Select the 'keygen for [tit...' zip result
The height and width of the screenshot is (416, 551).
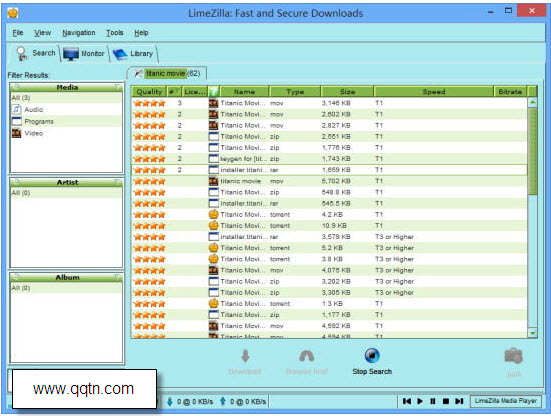pyautogui.click(x=329, y=159)
